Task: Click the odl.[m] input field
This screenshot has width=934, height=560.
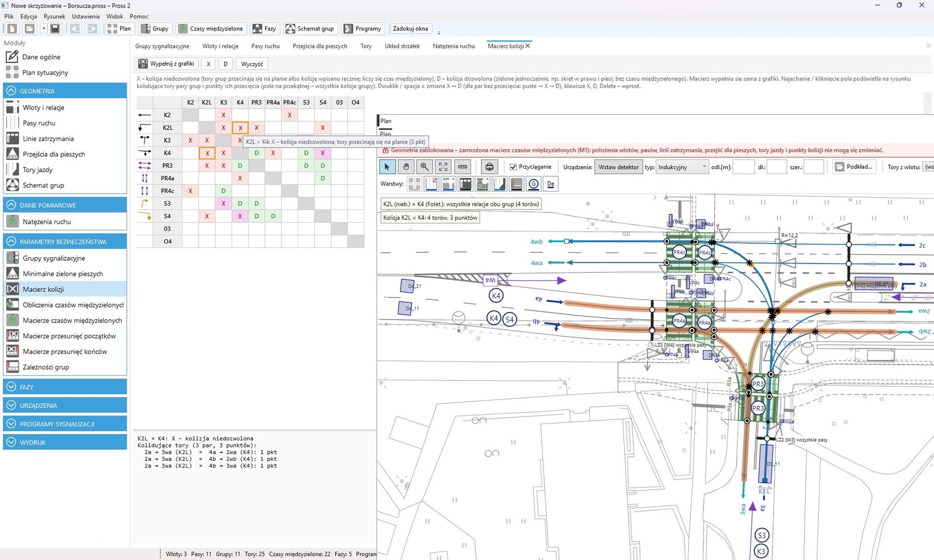Action: pos(744,167)
